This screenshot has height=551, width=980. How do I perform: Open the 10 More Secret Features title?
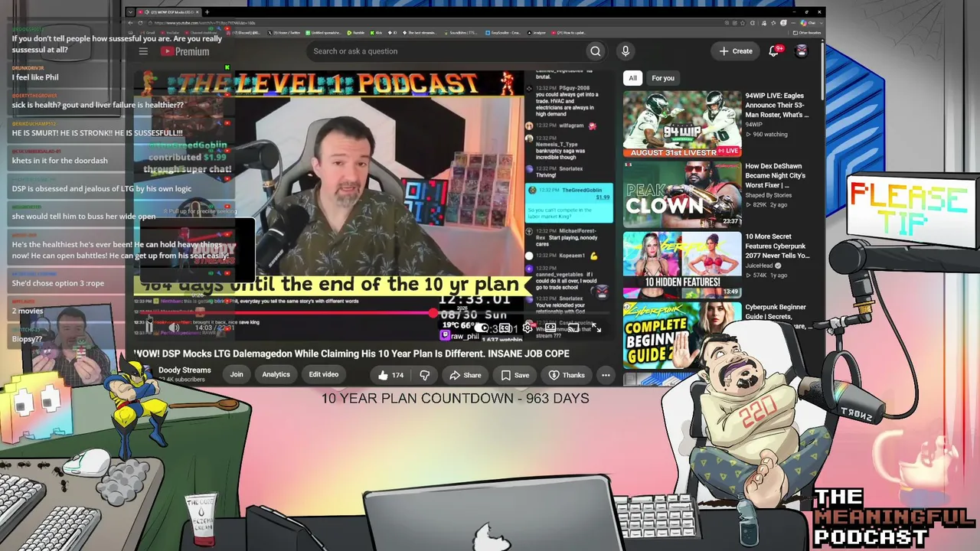coord(777,246)
